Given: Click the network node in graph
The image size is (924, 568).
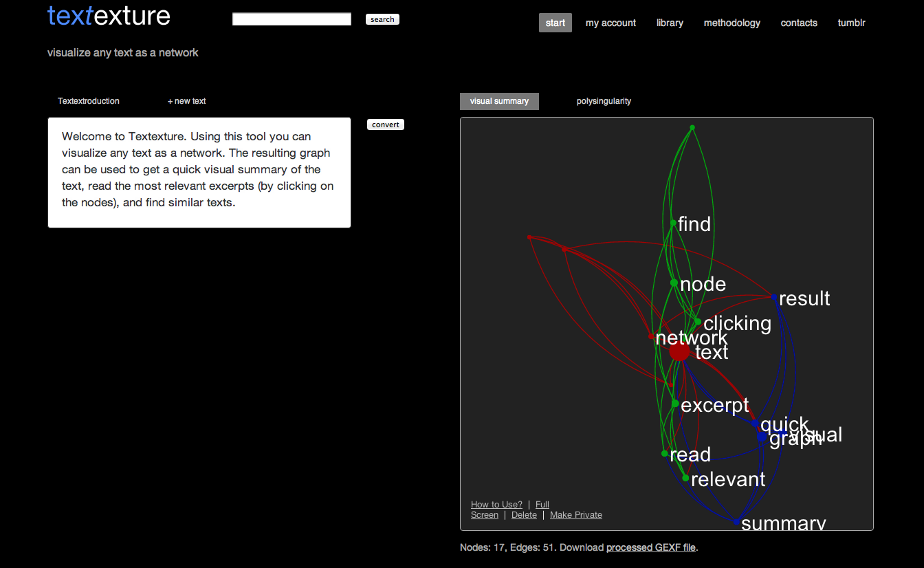Looking at the screenshot, I should (651, 337).
